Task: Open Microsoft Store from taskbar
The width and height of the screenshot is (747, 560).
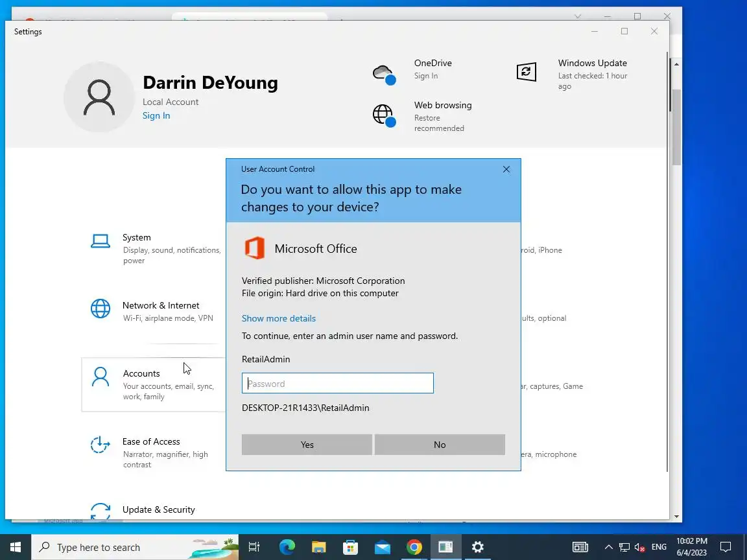Action: click(x=350, y=547)
